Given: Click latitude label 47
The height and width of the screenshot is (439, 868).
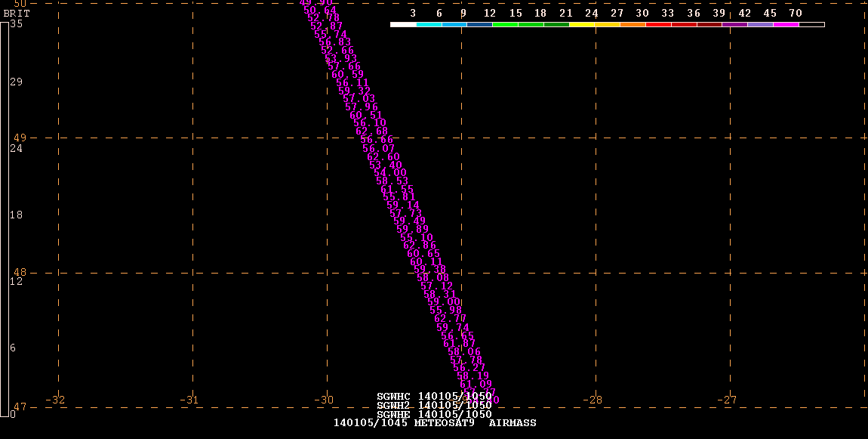Looking at the screenshot, I should tap(20, 407).
